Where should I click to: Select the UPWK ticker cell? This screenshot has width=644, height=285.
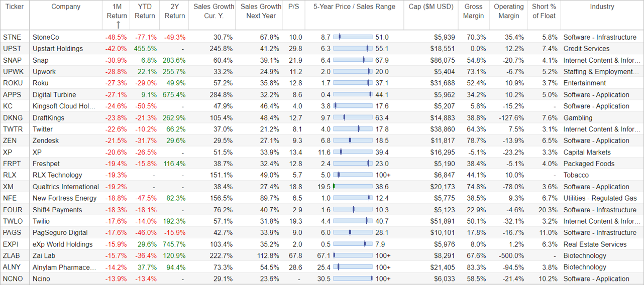click(13, 72)
